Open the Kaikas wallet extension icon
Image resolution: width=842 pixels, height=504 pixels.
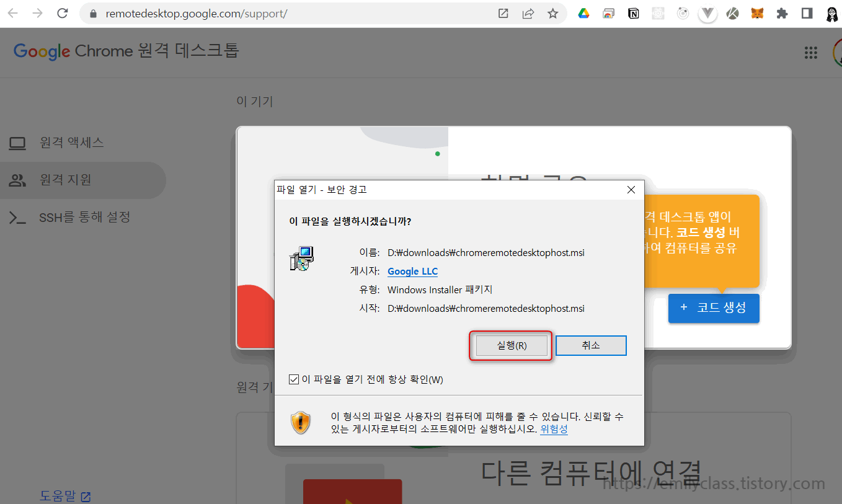pos(732,14)
